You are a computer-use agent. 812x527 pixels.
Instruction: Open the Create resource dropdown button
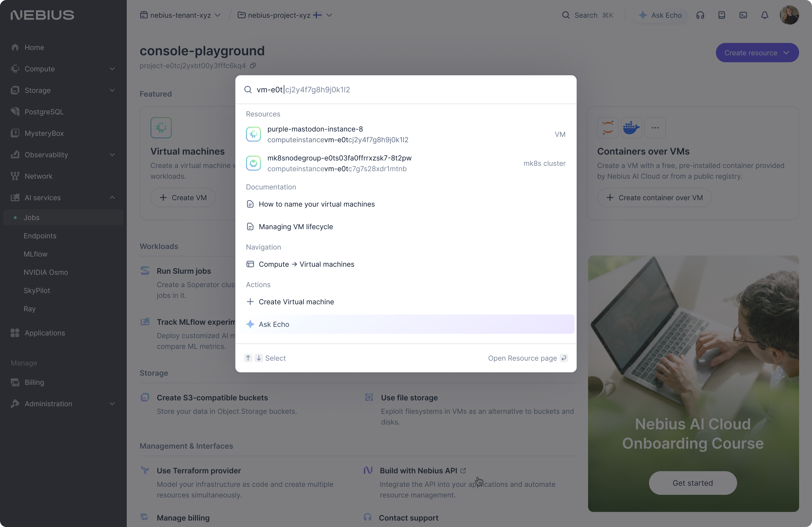(757, 53)
